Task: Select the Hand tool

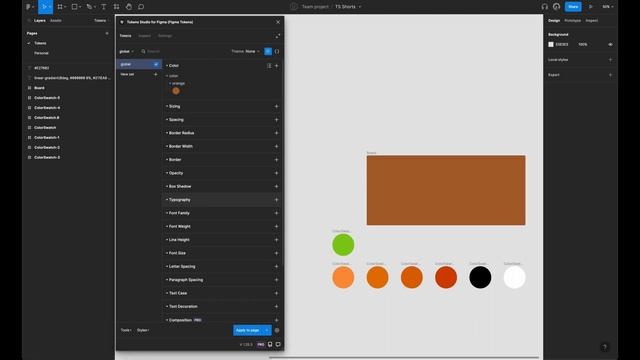Action: tap(129, 7)
